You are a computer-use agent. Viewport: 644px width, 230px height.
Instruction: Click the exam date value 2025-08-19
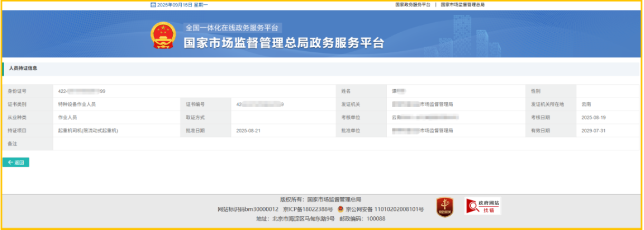click(x=593, y=118)
